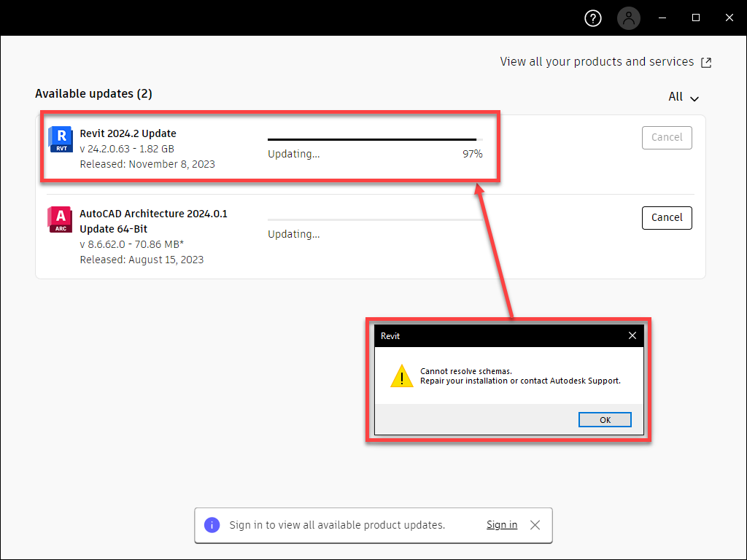Image resolution: width=747 pixels, height=560 pixels.
Task: Minimize the Autodesk updates window
Action: tap(662, 17)
